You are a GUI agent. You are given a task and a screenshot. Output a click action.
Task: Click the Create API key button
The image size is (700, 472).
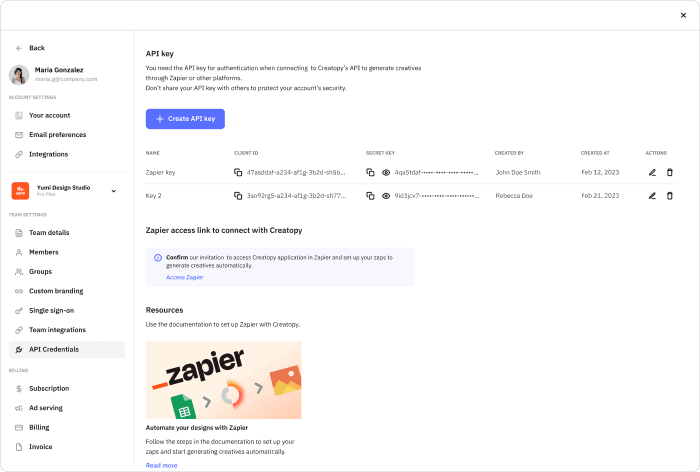coord(185,119)
